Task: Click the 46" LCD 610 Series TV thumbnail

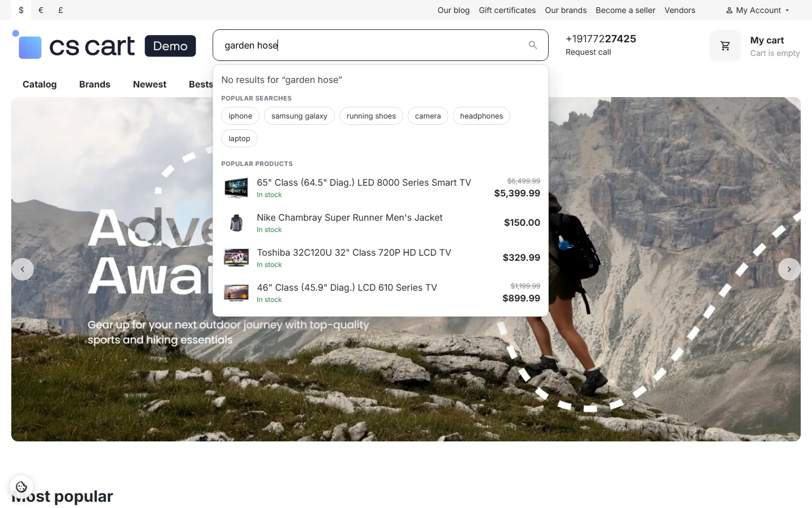Action: (x=236, y=293)
